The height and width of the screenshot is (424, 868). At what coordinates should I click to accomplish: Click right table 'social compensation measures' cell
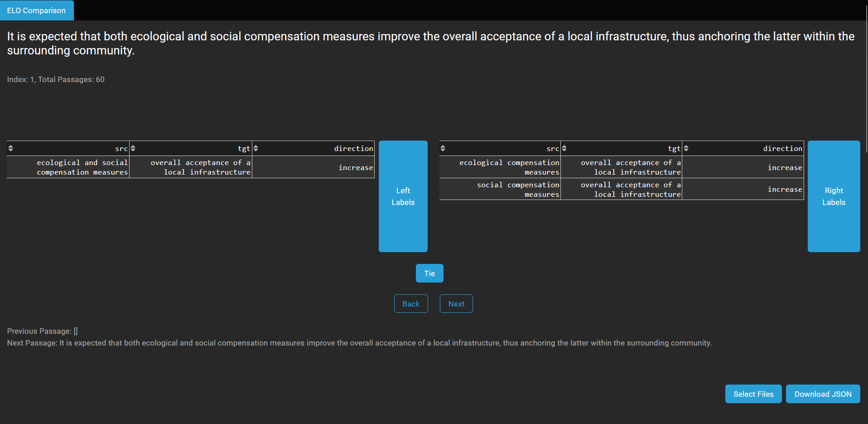[500, 190]
